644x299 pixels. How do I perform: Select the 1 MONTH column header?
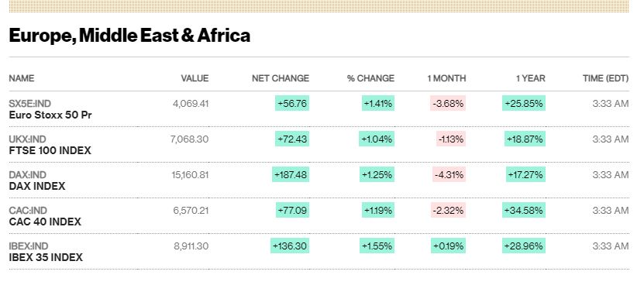click(x=446, y=78)
